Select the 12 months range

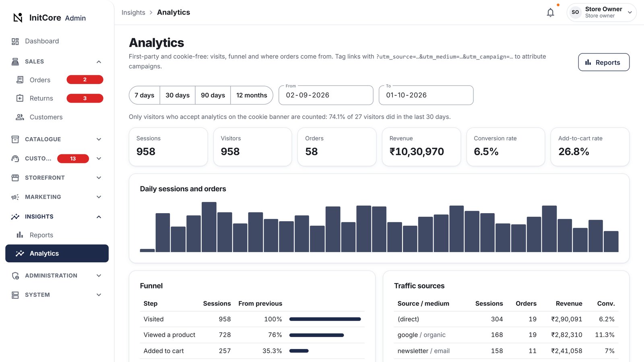pyautogui.click(x=252, y=95)
